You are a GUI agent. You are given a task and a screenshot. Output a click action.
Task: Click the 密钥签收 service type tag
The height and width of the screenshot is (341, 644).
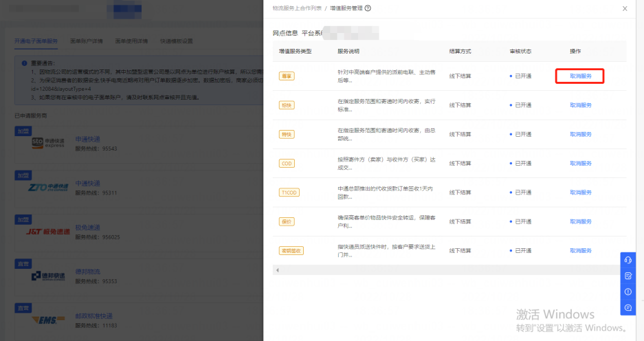pos(291,250)
